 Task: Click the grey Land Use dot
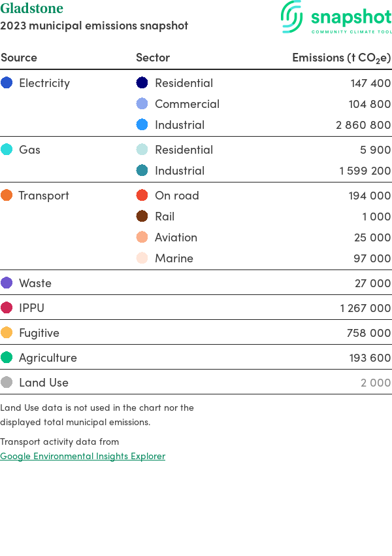point(7,383)
